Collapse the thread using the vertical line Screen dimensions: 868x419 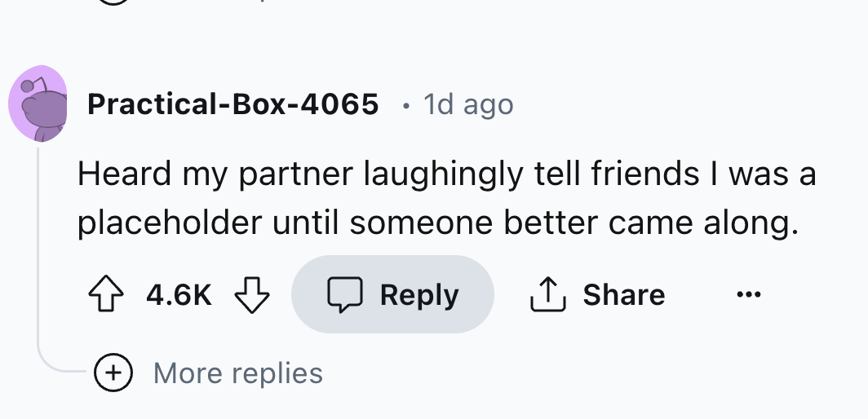click(x=38, y=245)
